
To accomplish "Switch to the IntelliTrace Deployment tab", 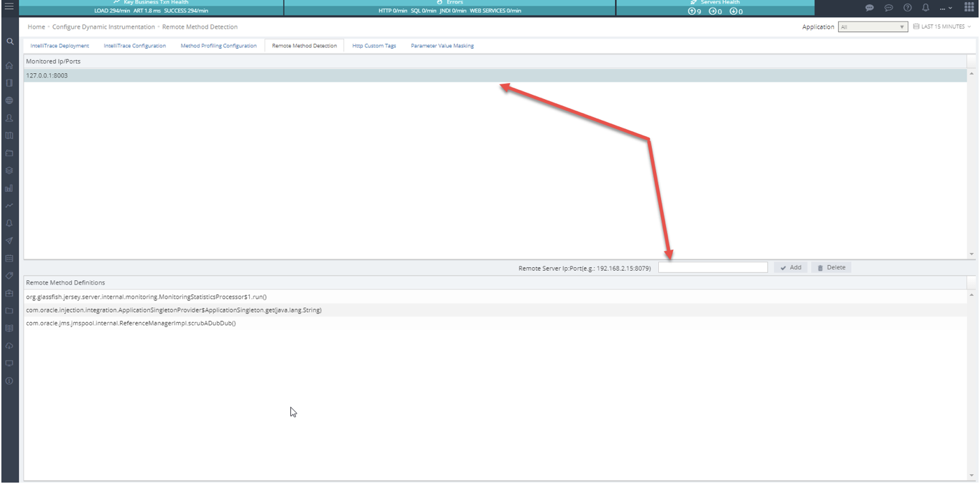I will click(x=60, y=45).
